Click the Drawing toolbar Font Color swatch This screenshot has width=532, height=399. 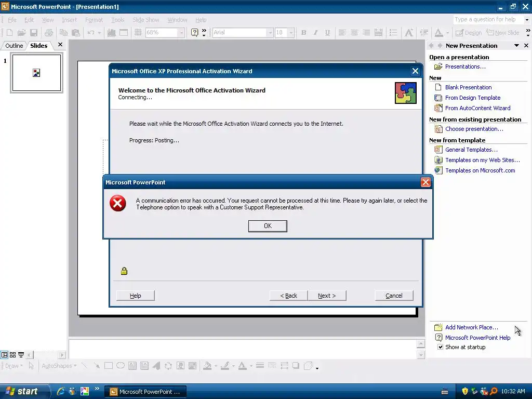(x=242, y=366)
